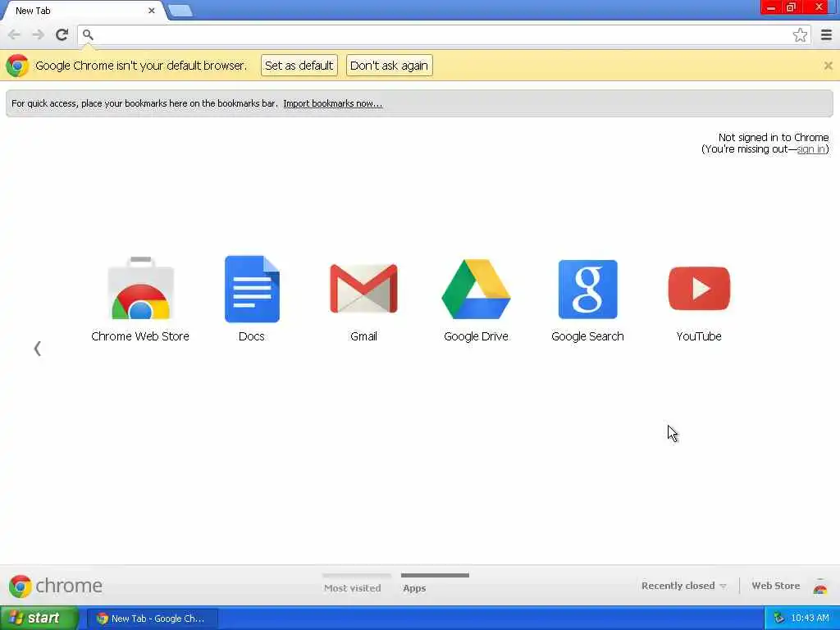Open the Gmail app icon
Image resolution: width=840 pixels, height=630 pixels.
coord(363,289)
